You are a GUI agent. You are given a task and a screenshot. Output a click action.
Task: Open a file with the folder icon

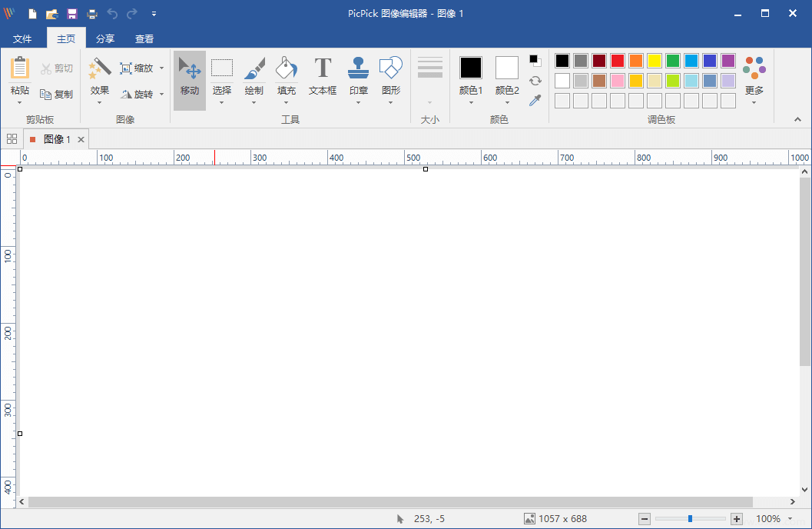click(x=51, y=14)
